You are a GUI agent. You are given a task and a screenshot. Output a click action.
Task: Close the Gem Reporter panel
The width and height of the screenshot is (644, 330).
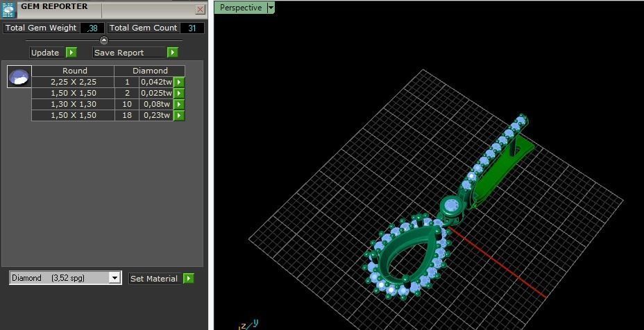tap(200, 10)
